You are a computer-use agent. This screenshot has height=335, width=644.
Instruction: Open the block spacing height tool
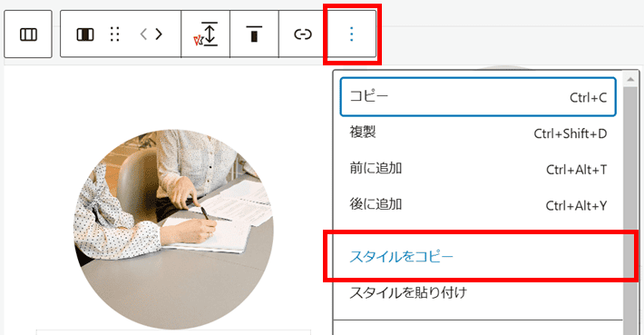point(206,34)
